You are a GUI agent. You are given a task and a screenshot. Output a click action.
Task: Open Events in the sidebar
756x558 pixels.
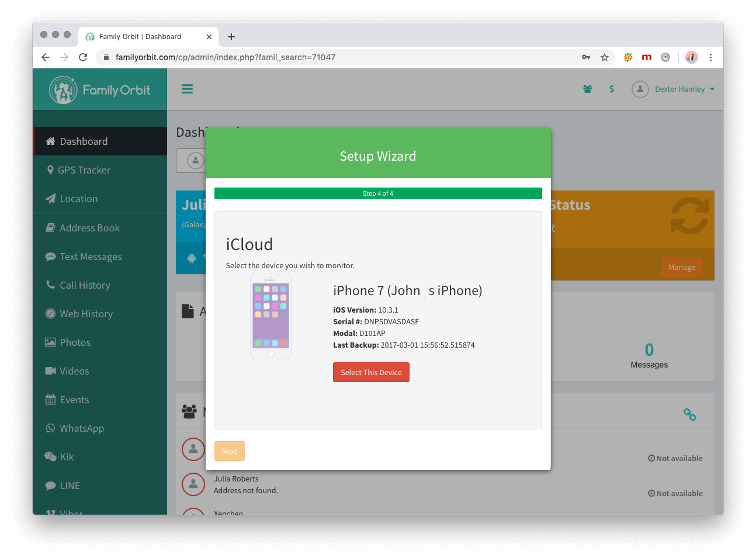100,400
